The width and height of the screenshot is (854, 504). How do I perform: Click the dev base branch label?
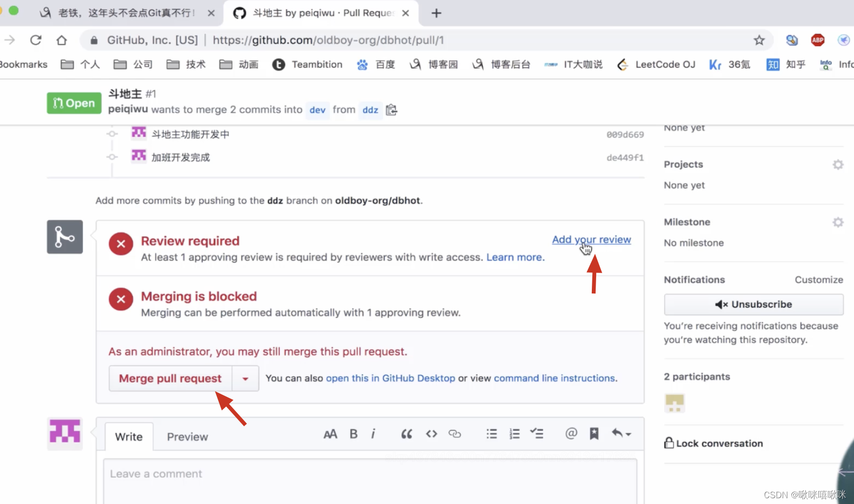317,110
